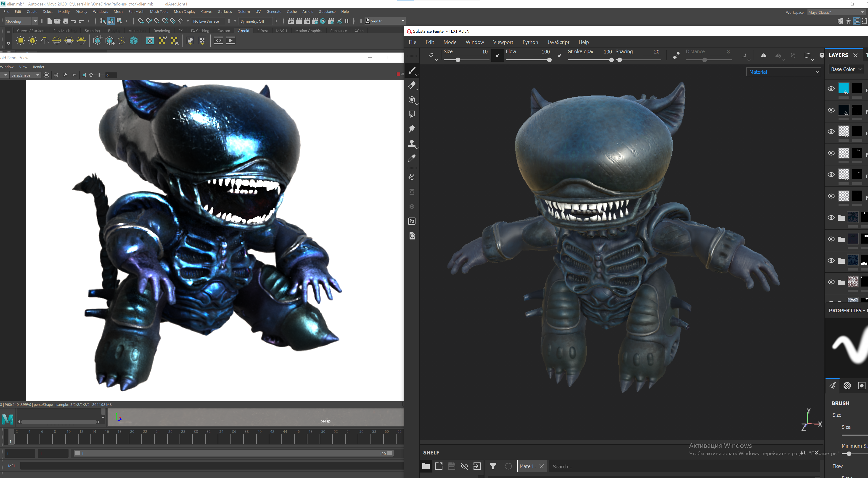Select the Smudge tool in Substance Painter

pyautogui.click(x=412, y=129)
